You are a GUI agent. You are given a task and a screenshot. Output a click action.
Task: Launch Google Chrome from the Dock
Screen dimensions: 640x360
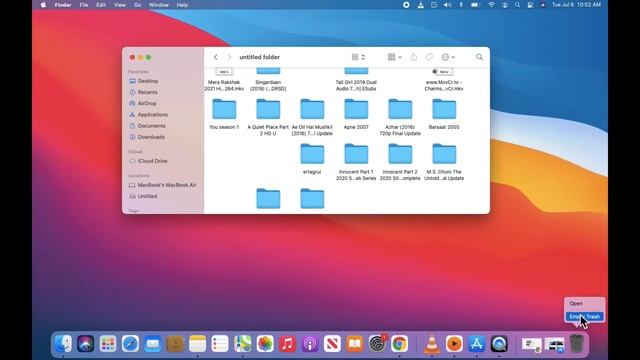pos(400,344)
